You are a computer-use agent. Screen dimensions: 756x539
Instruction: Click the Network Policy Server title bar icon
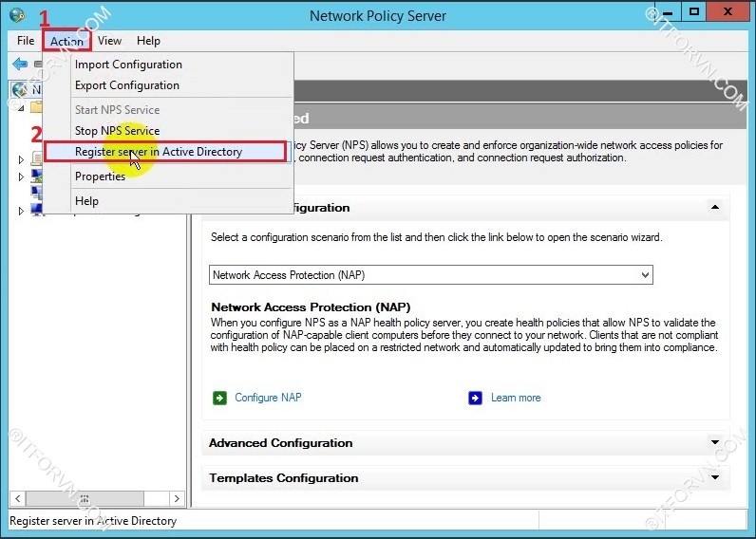[17, 15]
